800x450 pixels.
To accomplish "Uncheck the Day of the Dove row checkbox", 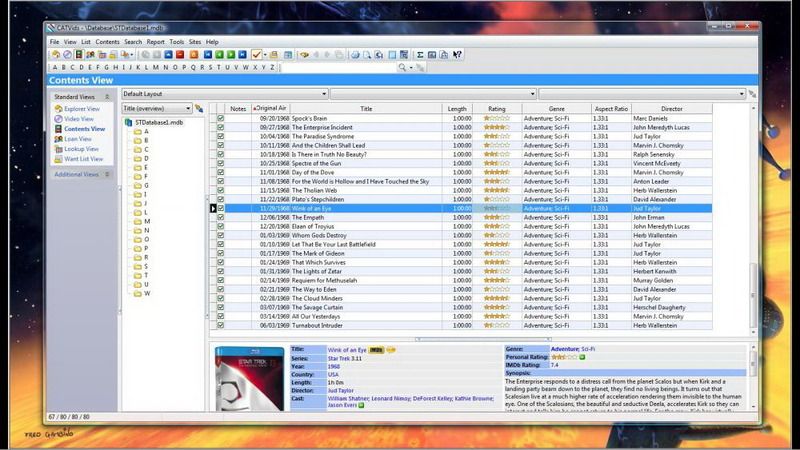I will pos(220,172).
